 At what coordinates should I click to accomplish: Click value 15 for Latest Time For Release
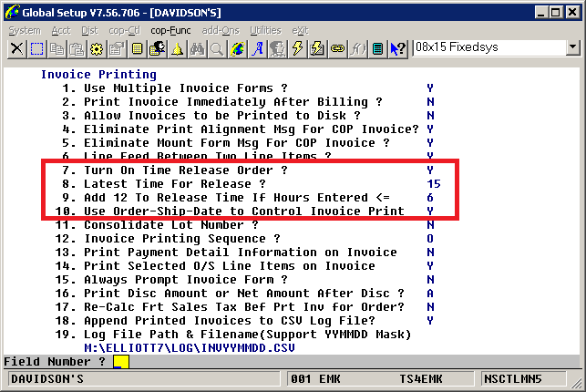[434, 184]
